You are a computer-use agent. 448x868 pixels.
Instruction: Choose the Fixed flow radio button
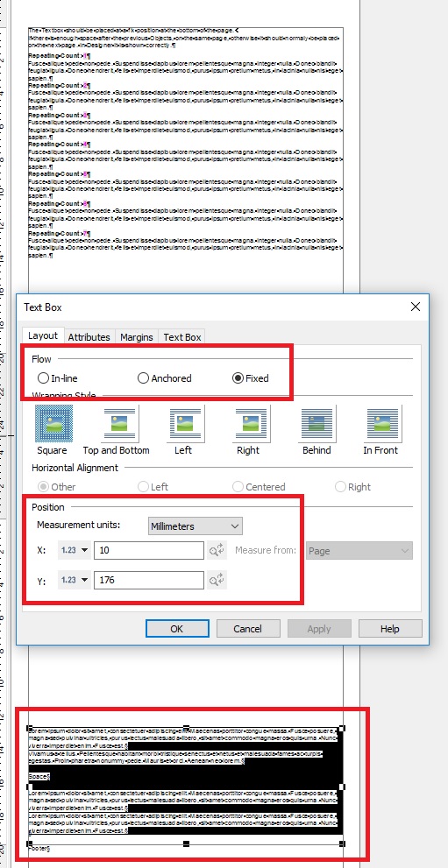[238, 378]
